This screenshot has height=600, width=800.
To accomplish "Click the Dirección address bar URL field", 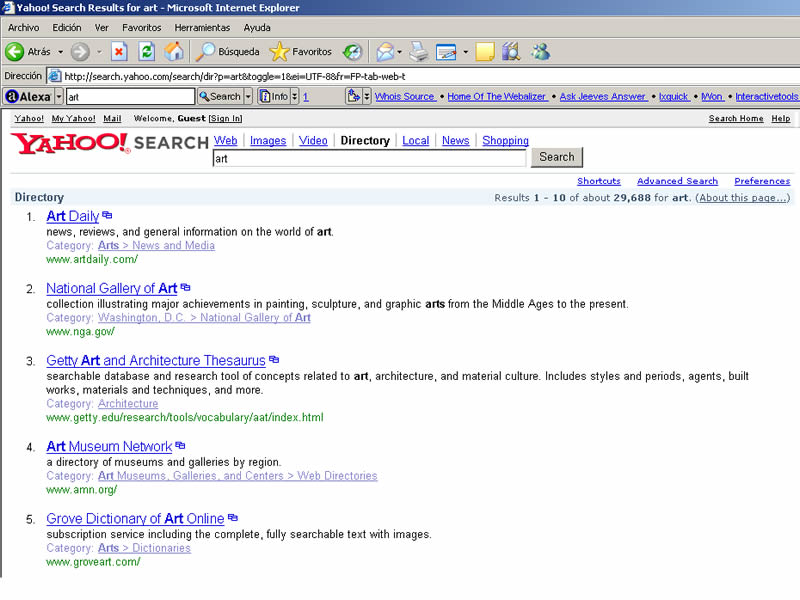I will coord(422,77).
